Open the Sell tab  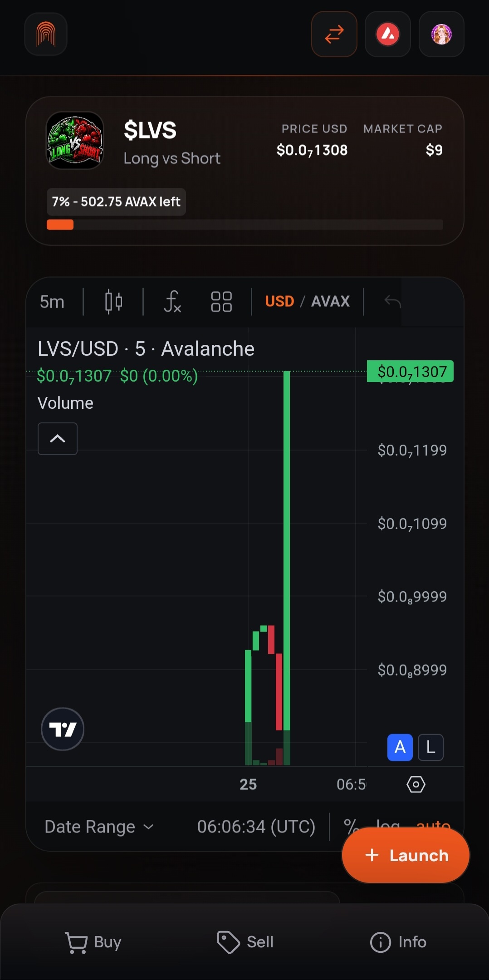tap(245, 942)
